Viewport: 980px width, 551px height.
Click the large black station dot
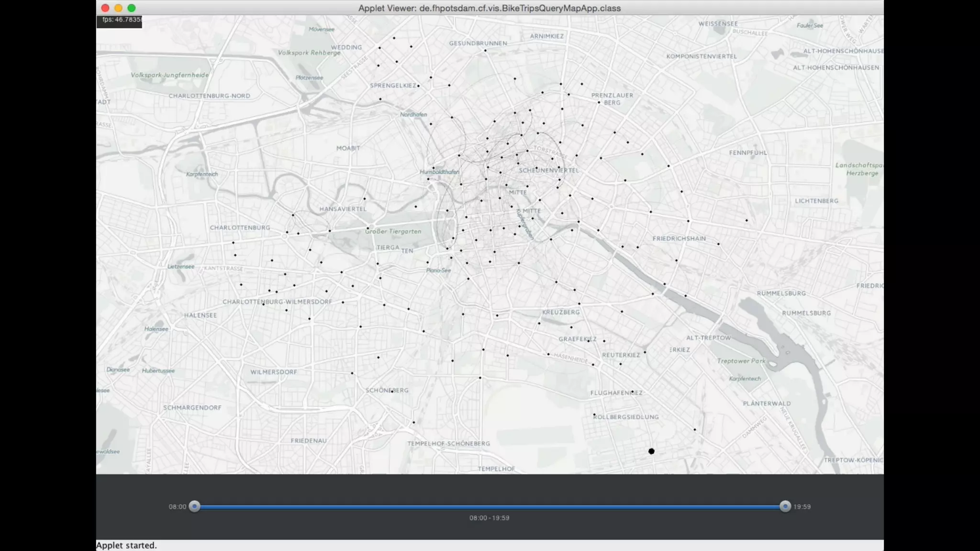pyautogui.click(x=651, y=451)
